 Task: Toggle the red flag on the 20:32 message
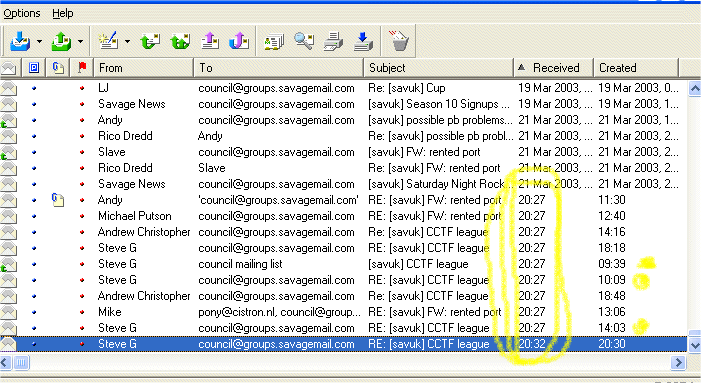(82, 344)
